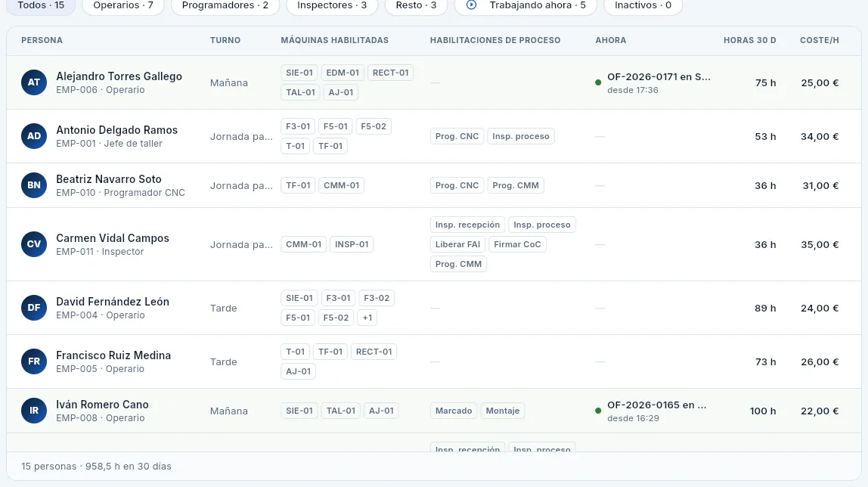Click the footer total 958,5 h summary
The height and width of the screenshot is (487, 868).
click(96, 467)
